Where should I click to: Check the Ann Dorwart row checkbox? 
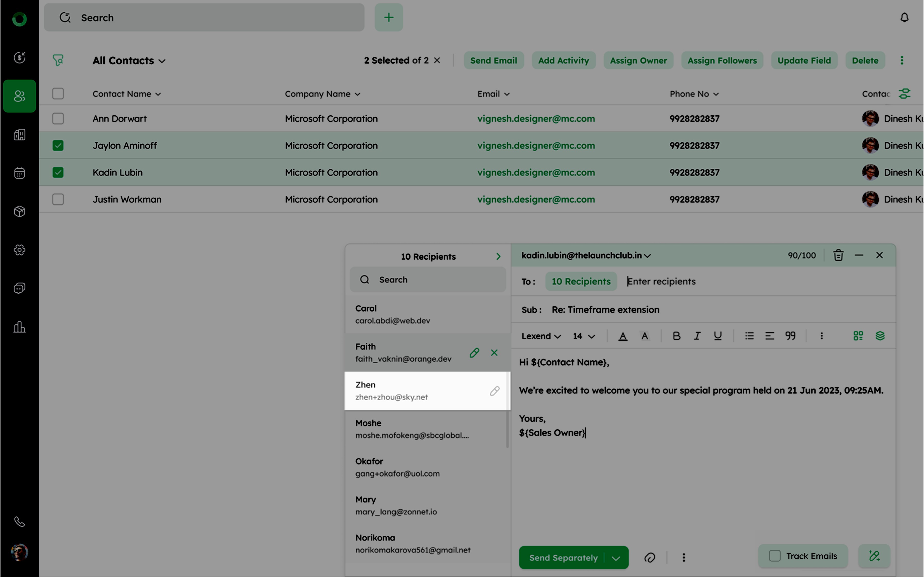(58, 119)
